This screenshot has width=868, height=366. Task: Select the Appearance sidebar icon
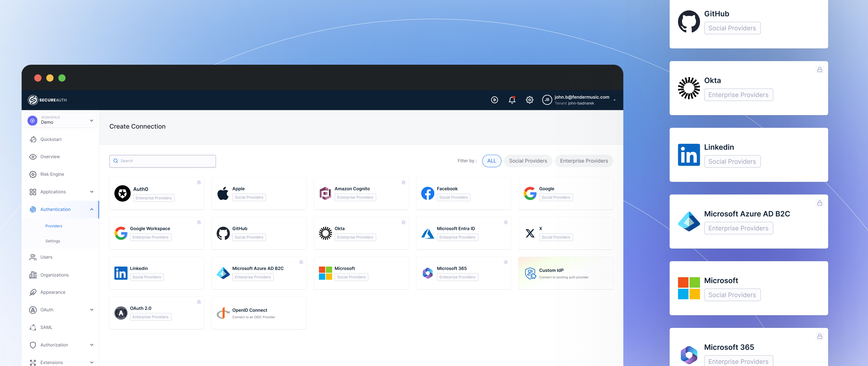pyautogui.click(x=33, y=292)
